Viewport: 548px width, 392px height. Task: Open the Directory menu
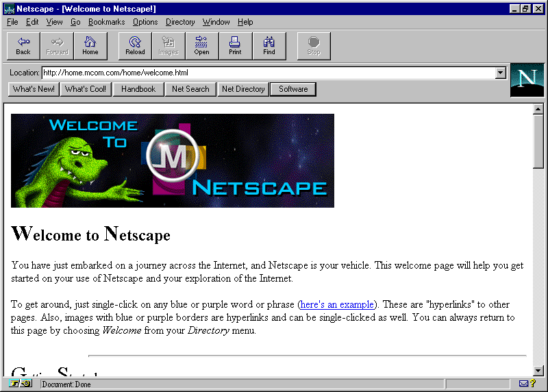(180, 22)
